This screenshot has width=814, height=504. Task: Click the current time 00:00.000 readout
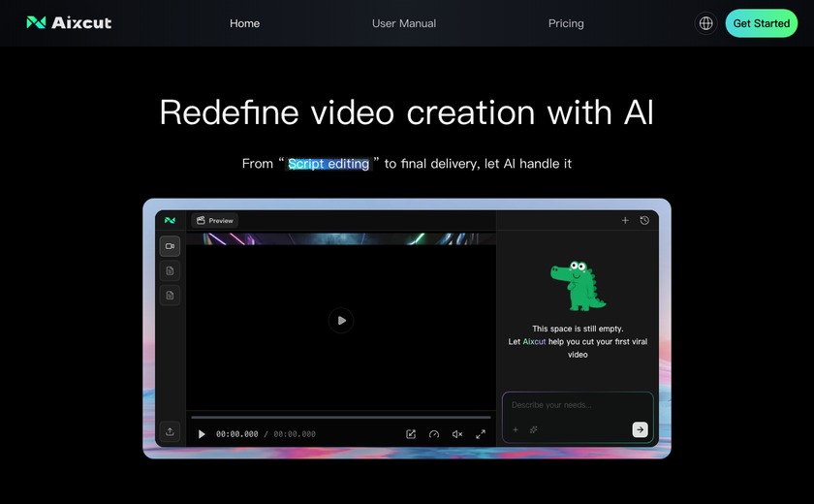(x=236, y=434)
